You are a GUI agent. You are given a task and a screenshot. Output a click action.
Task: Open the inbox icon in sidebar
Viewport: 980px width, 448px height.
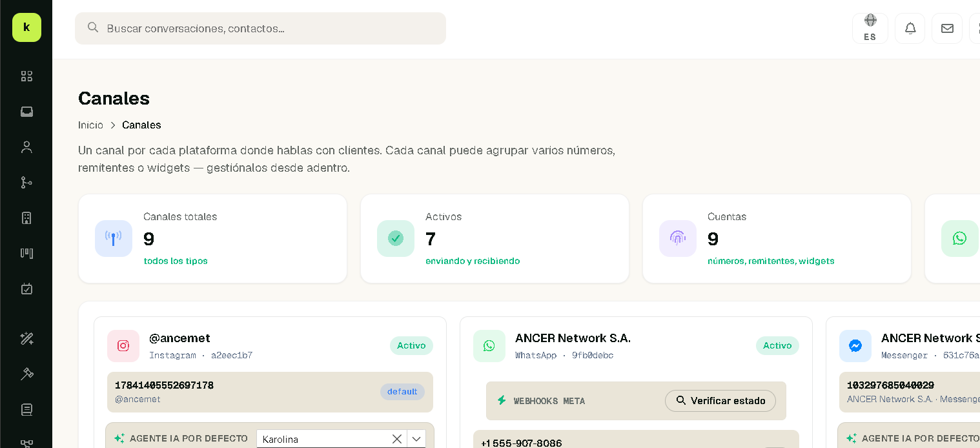26,112
